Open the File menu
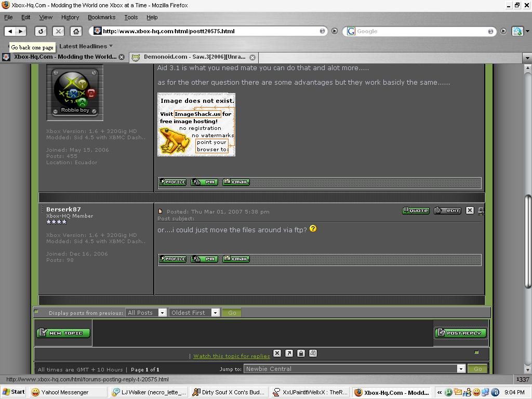The width and height of the screenshot is (532, 399). (x=8, y=17)
